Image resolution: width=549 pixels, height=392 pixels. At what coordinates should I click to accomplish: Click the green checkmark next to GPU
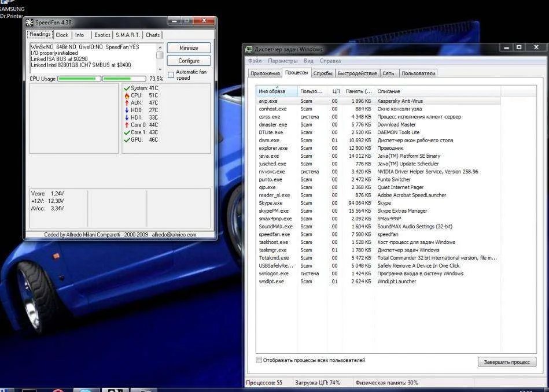click(x=127, y=139)
